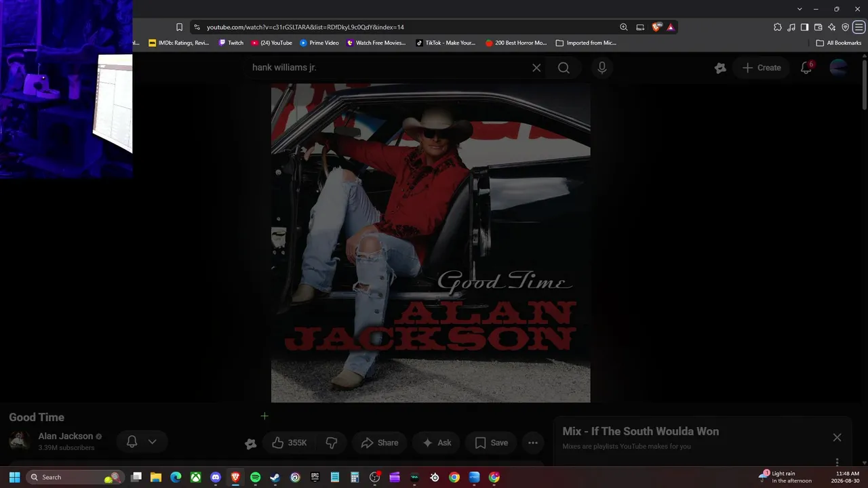
Task: Open Alan Jackson channel avatar
Action: click(x=20, y=441)
